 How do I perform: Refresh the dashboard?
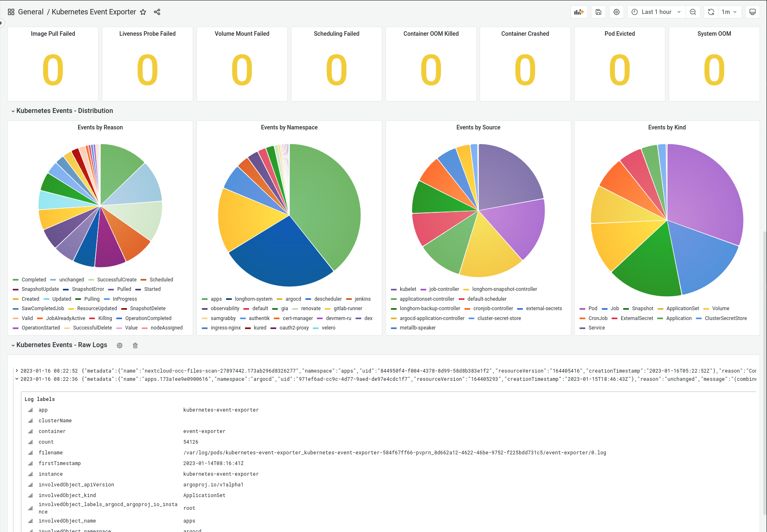pos(711,12)
